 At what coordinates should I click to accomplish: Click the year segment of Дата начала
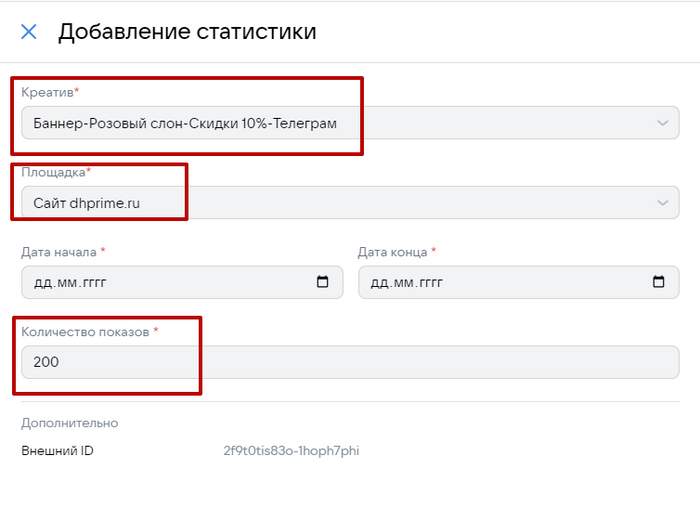(x=92, y=282)
